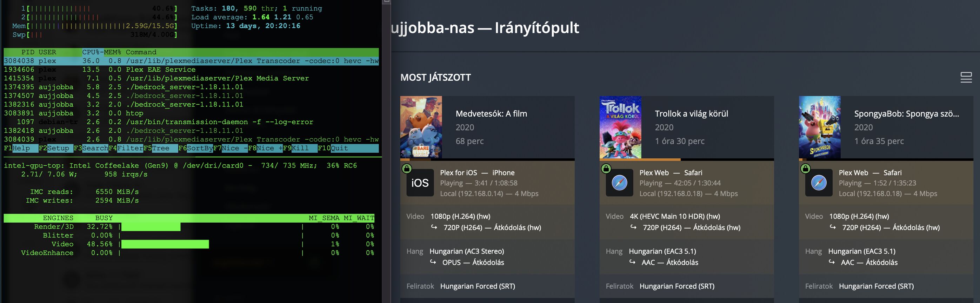Click 'Plex for iOS — iPhone' player text

(x=477, y=172)
